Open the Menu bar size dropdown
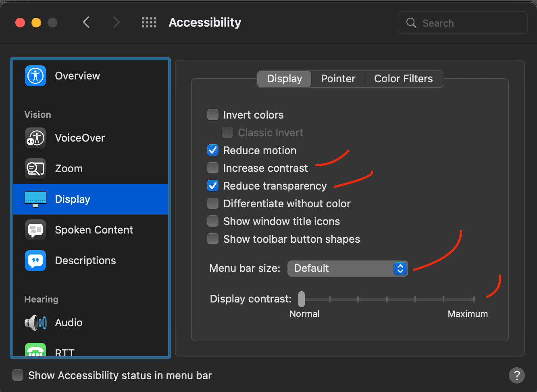Image resolution: width=537 pixels, height=392 pixels. click(348, 268)
